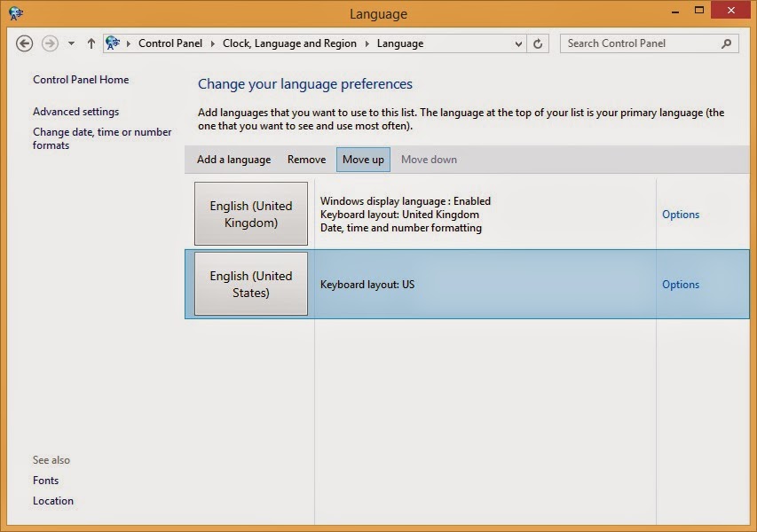Screen dimensions: 757x532
Task: Click the disabled Move down button
Action: click(429, 160)
